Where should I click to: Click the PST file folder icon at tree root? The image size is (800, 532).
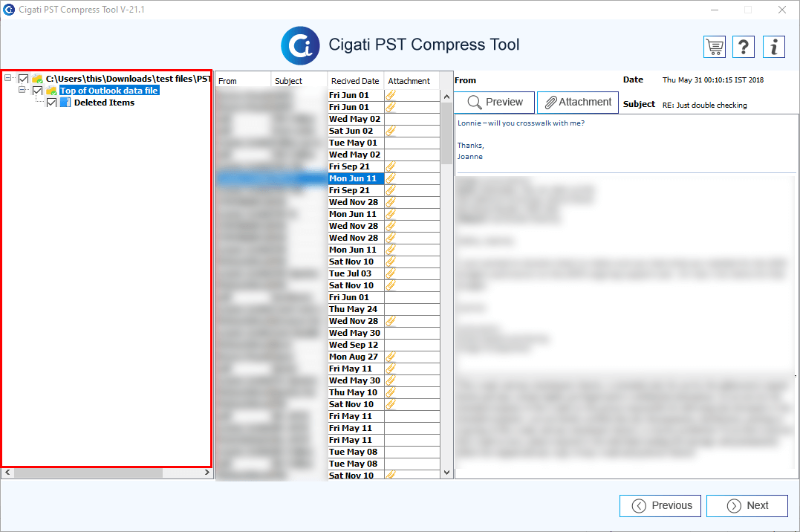37,79
